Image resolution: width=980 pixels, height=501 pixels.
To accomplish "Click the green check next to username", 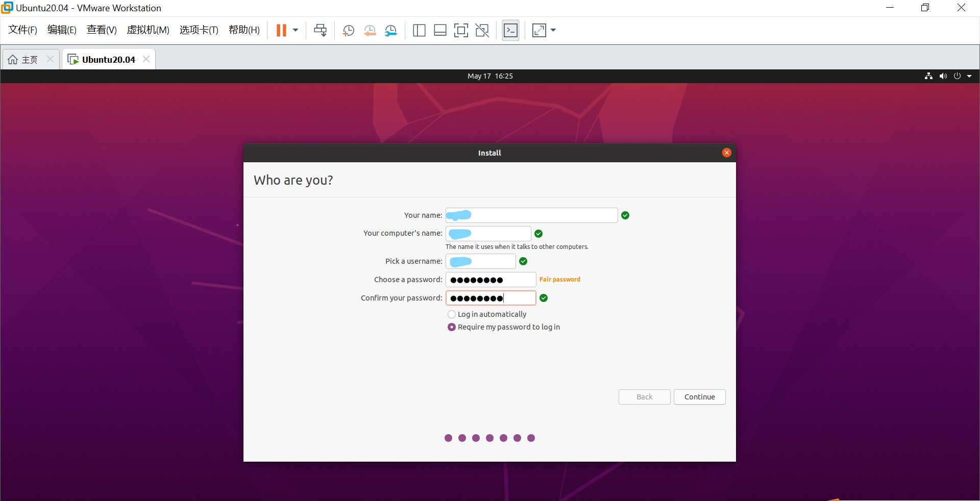I will point(523,261).
